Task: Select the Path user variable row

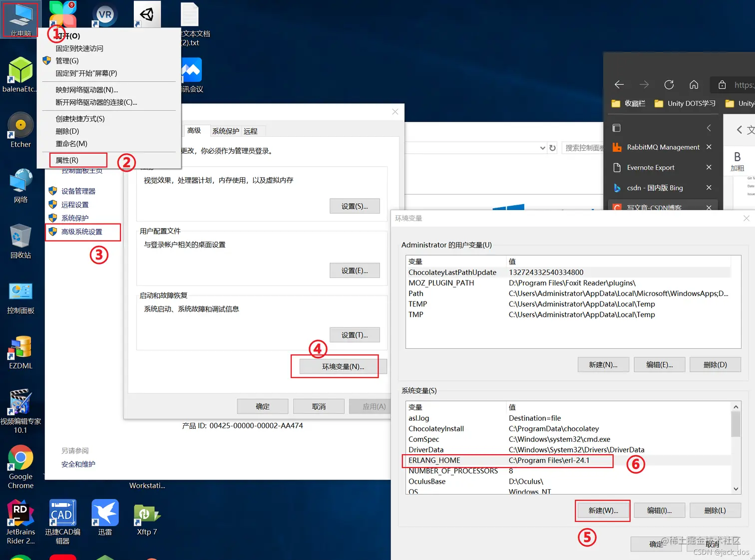Action: [569, 293]
